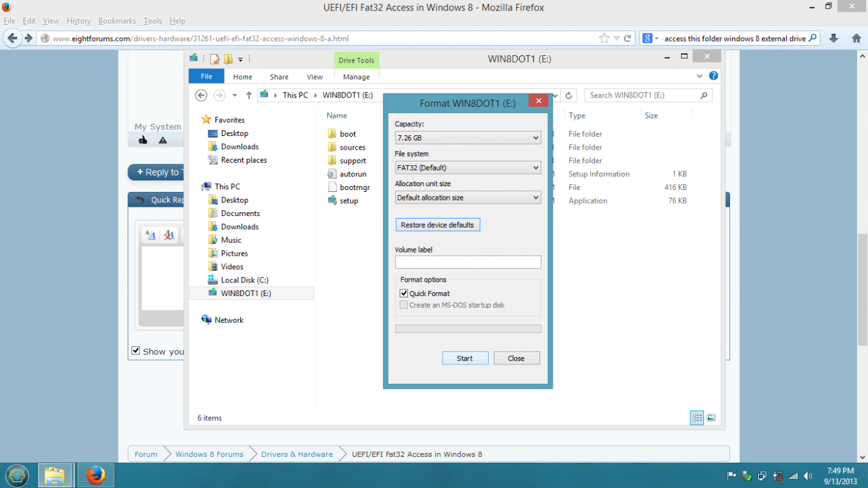Image resolution: width=868 pixels, height=488 pixels.
Task: Open the Firefox downloads arrow icon
Action: tap(834, 38)
